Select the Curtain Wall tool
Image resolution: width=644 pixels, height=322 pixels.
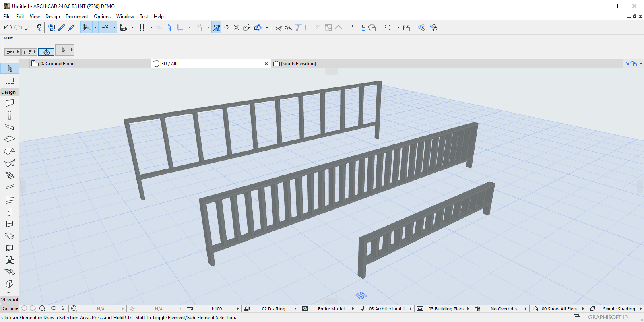click(10, 199)
